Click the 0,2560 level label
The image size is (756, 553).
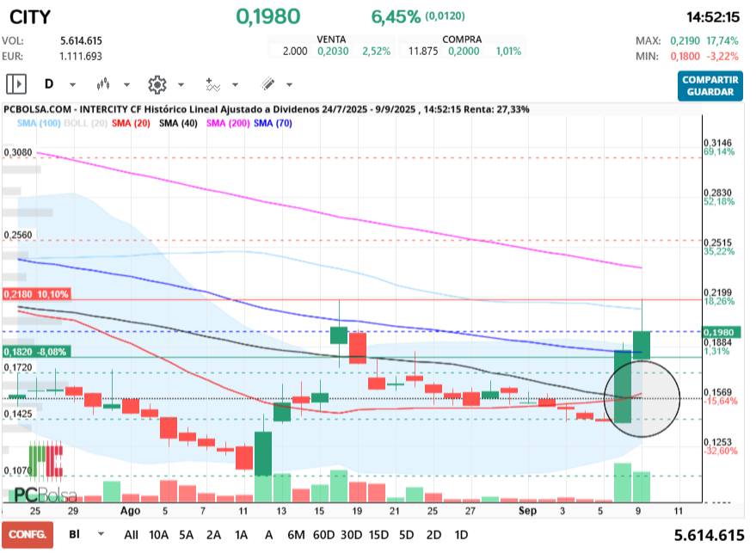(18, 235)
